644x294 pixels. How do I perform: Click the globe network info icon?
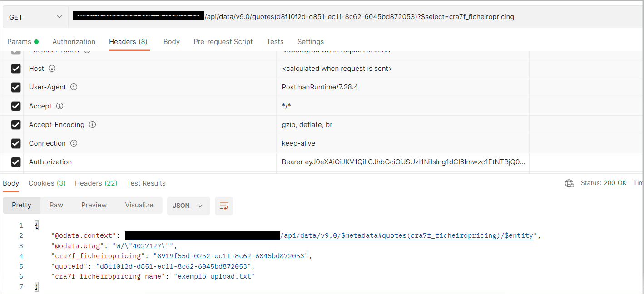click(570, 183)
